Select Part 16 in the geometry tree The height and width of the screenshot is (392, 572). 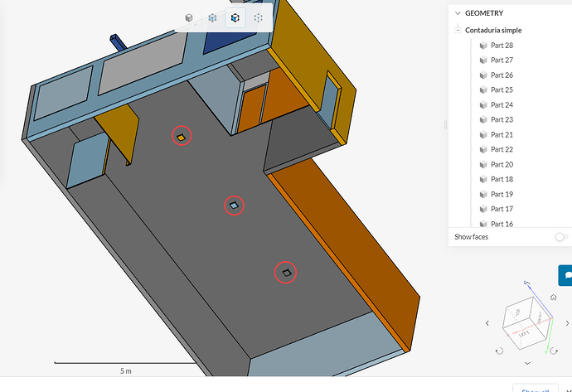(x=502, y=224)
